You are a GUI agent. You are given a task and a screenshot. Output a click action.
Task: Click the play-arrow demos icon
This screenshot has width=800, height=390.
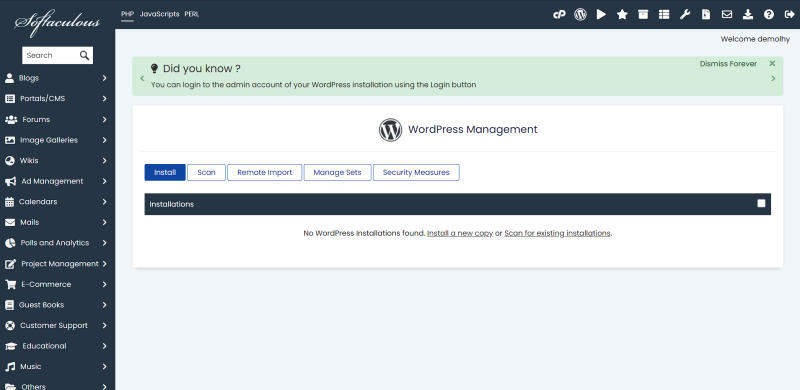(x=602, y=14)
